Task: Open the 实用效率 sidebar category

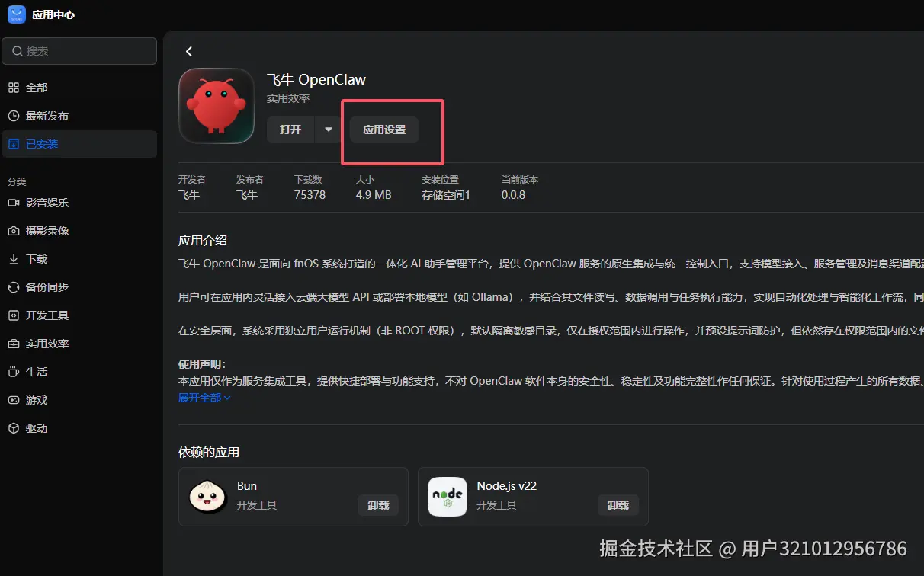Action: tap(79, 344)
